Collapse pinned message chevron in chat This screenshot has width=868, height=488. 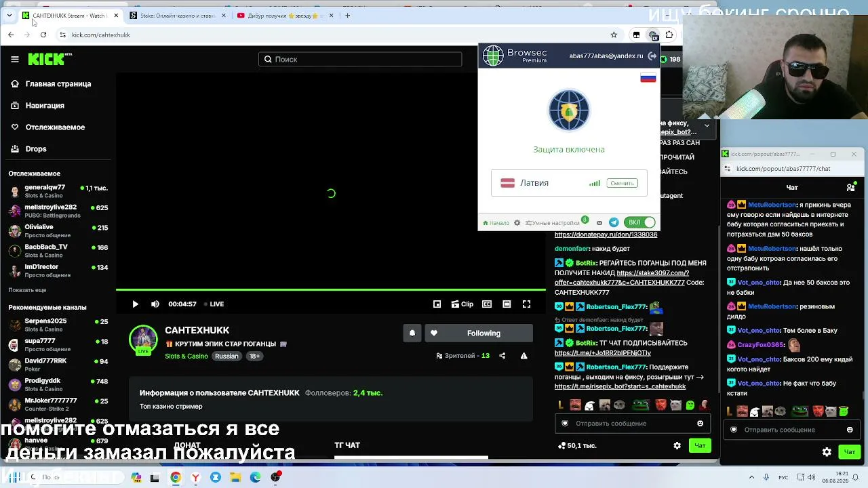pos(707,125)
